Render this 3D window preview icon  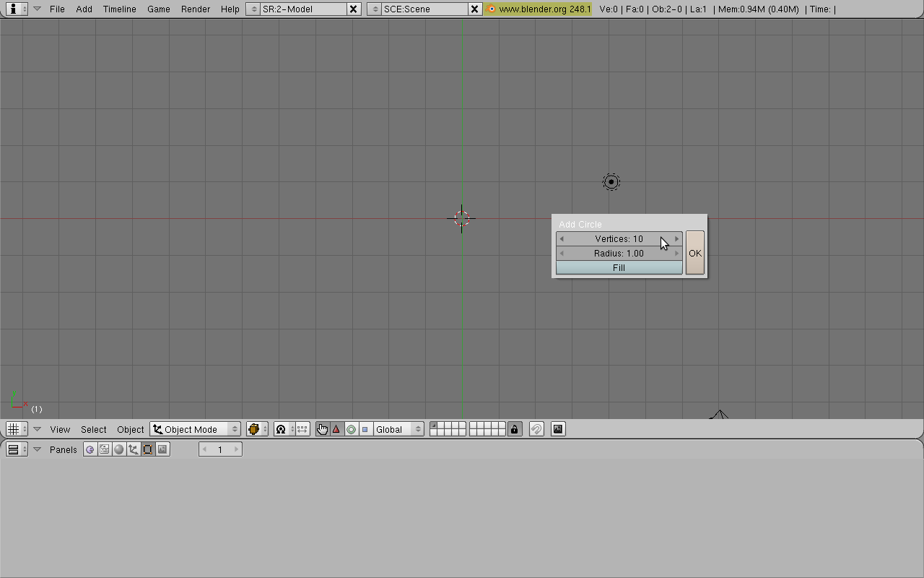(558, 429)
